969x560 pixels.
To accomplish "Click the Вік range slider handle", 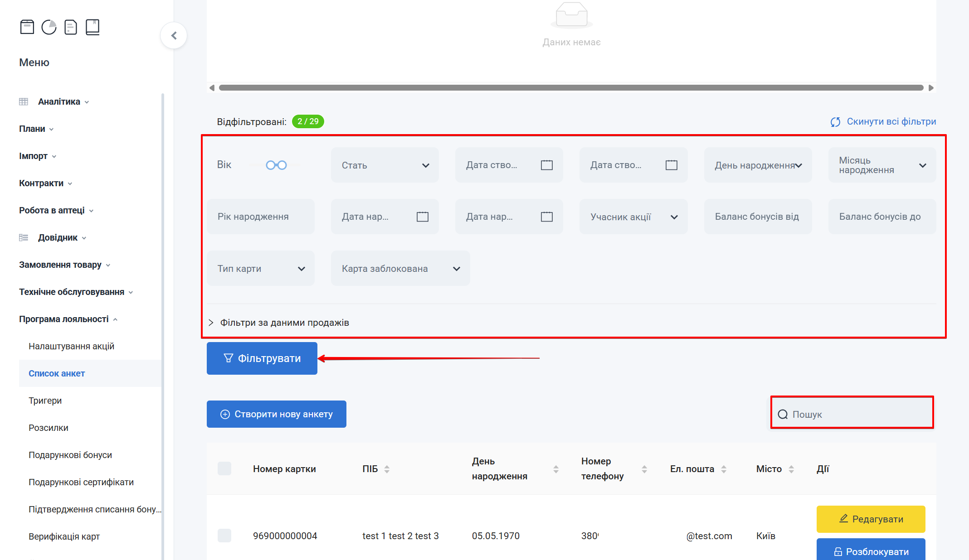I will (x=271, y=165).
